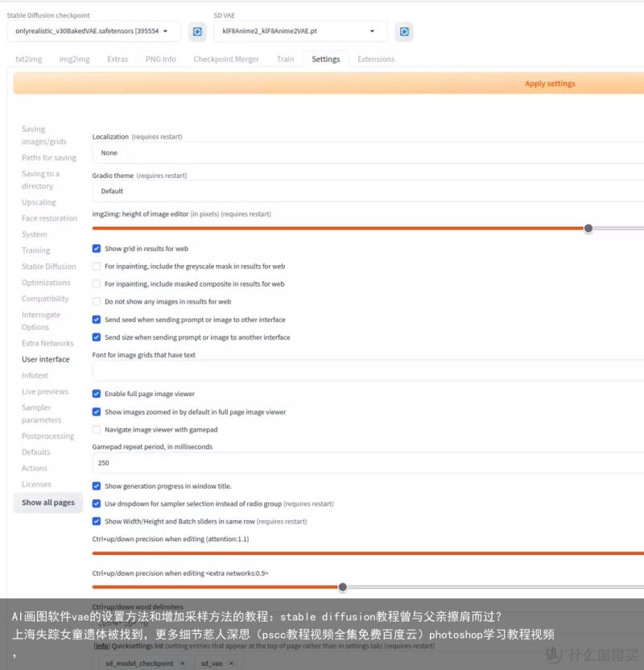Screen dimensions: 644x670
Task: Open the Compatibility settings page
Action: pos(45,299)
